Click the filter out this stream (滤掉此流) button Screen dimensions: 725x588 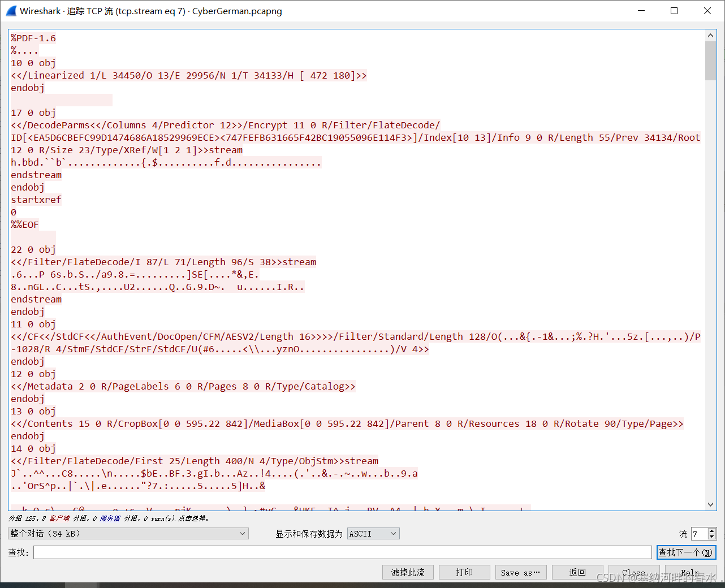(x=408, y=572)
